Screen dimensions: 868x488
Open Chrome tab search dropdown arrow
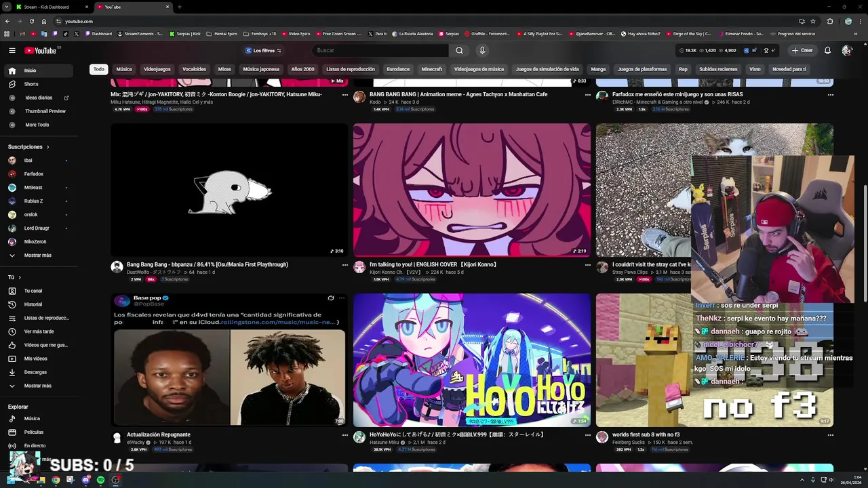click(7, 7)
